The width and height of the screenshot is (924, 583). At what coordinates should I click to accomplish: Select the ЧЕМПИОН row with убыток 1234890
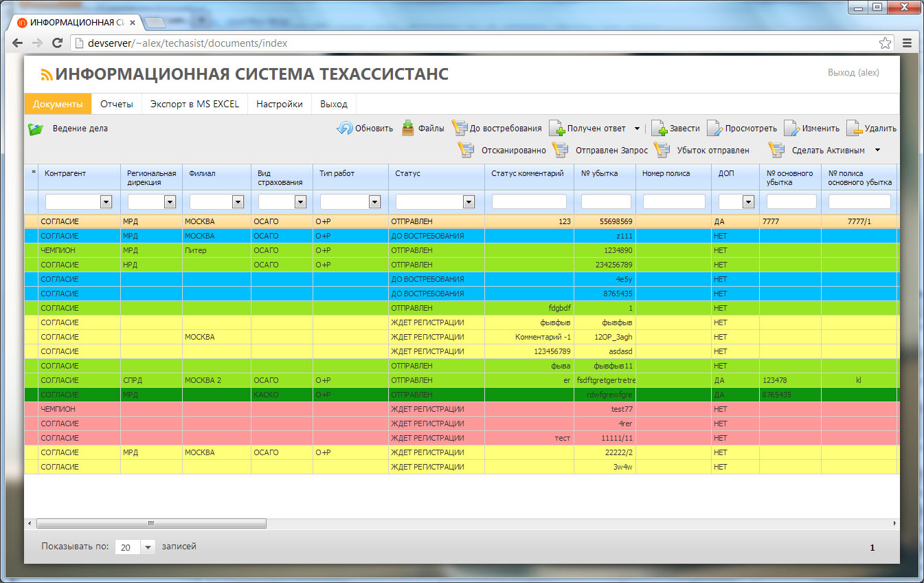460,250
